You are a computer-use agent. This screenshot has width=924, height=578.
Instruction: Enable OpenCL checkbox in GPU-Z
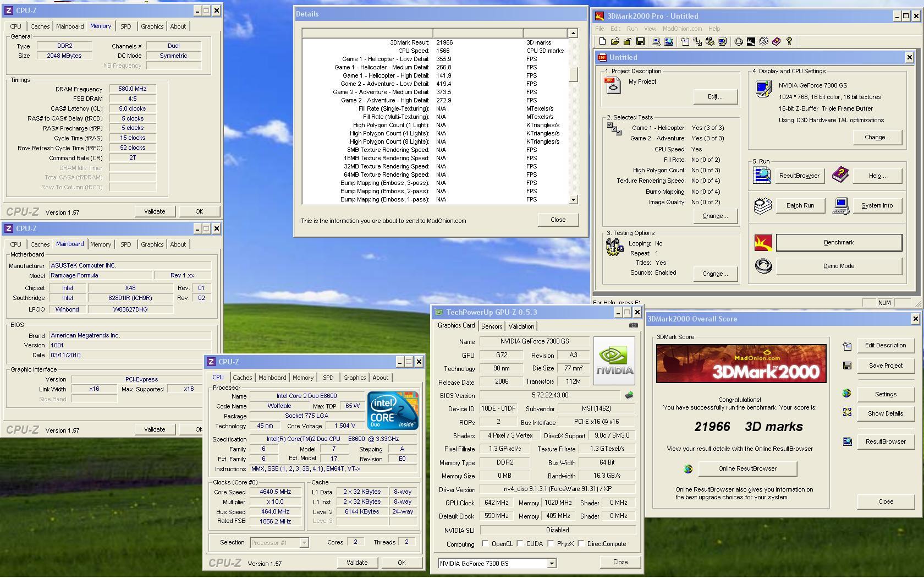point(485,543)
